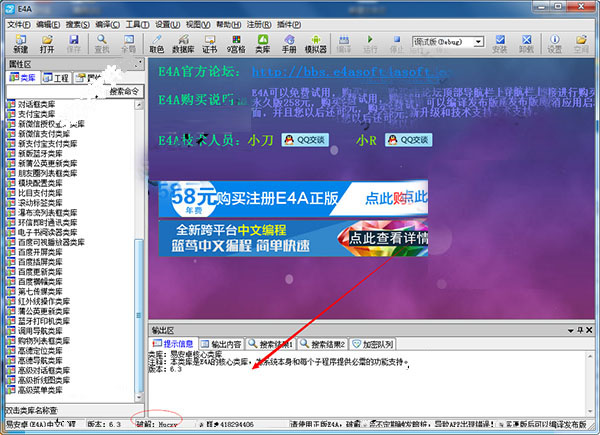Open the 插件(P) menu

tap(289, 24)
